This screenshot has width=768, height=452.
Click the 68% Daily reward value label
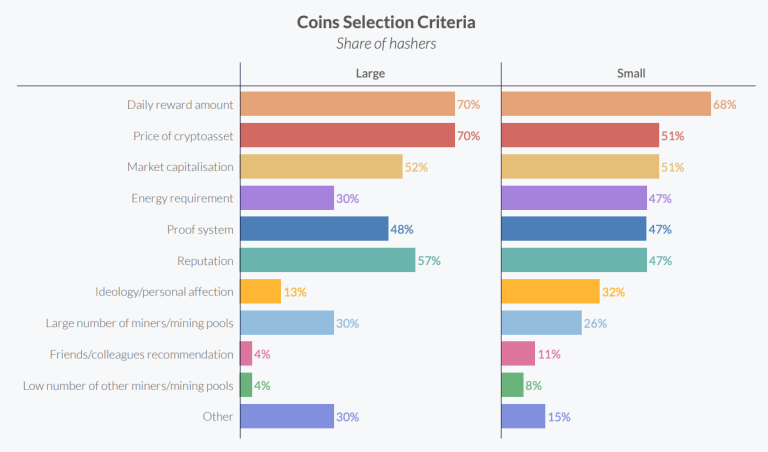click(725, 104)
